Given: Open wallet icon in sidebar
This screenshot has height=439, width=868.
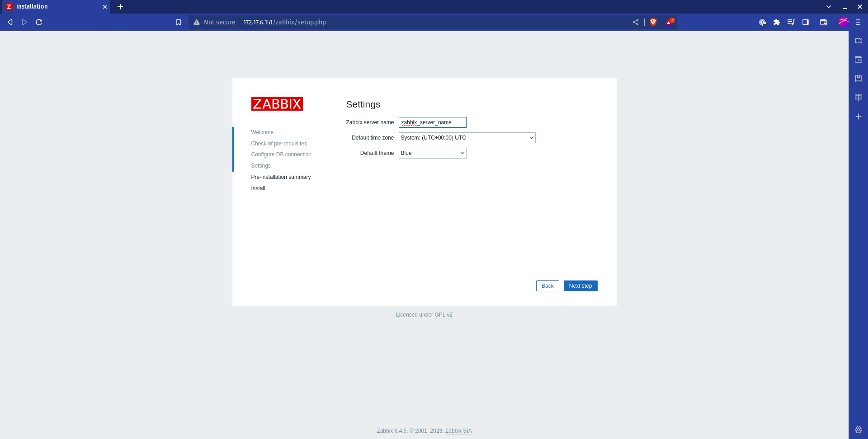Looking at the screenshot, I should click(859, 60).
